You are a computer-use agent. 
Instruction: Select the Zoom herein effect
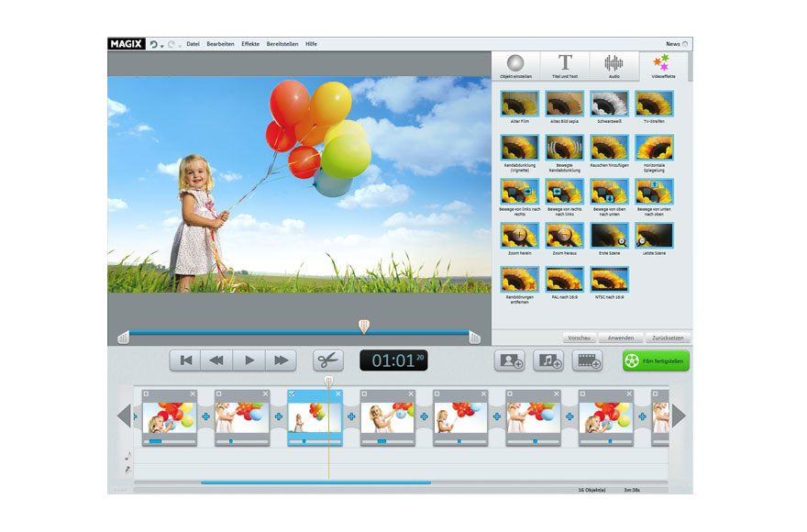(x=519, y=236)
